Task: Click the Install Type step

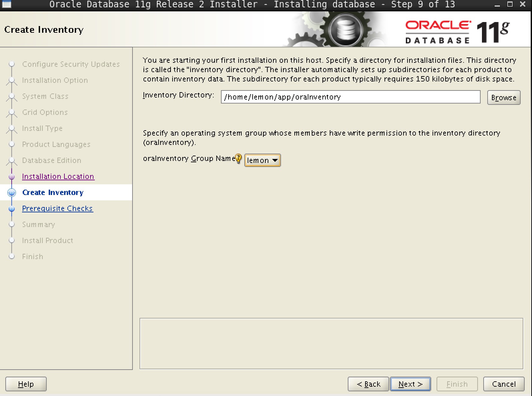Action: tap(42, 128)
